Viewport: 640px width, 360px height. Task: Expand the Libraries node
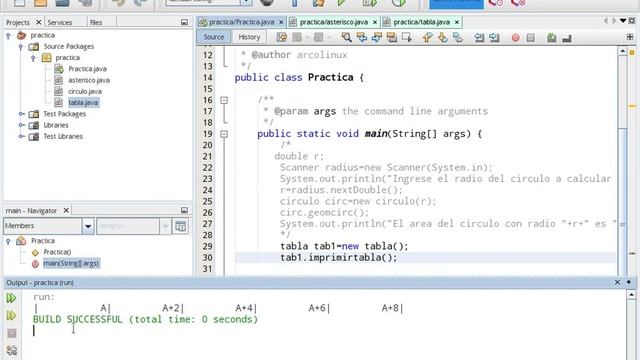[21, 125]
